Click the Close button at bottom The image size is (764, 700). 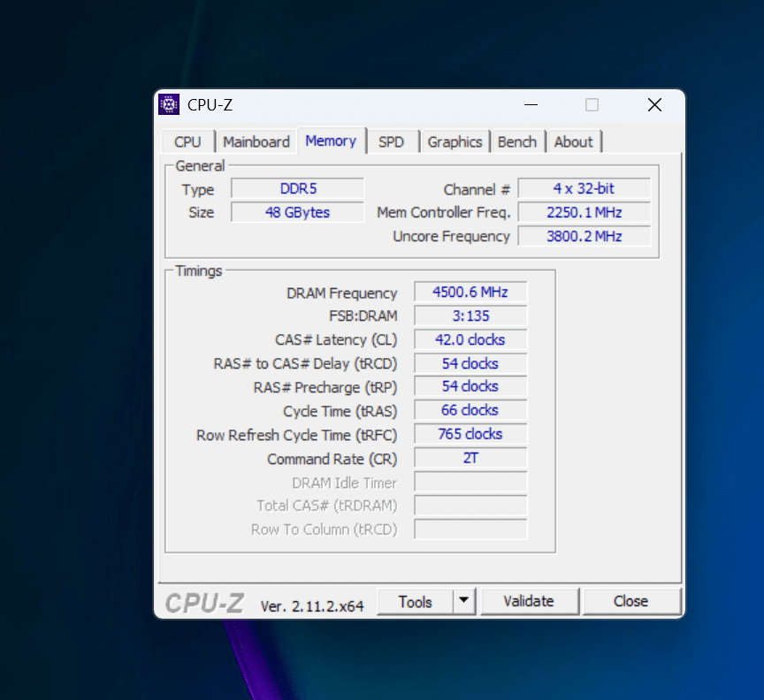[x=631, y=602]
